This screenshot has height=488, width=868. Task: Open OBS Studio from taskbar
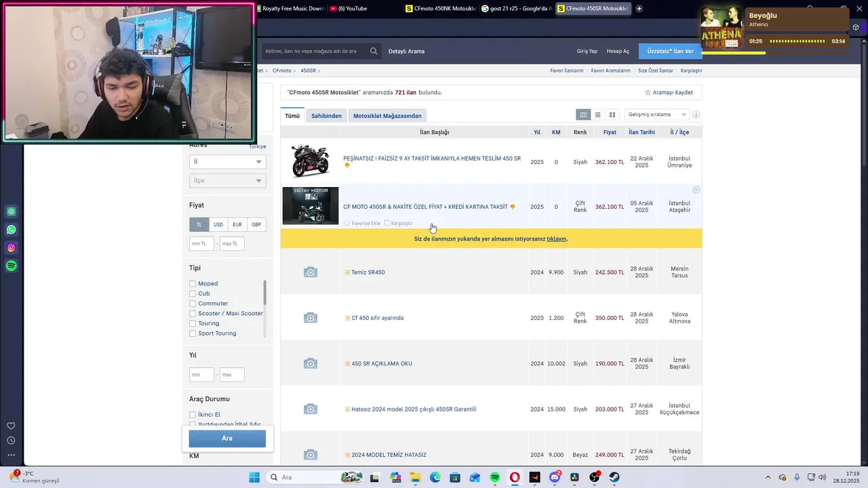(x=595, y=477)
